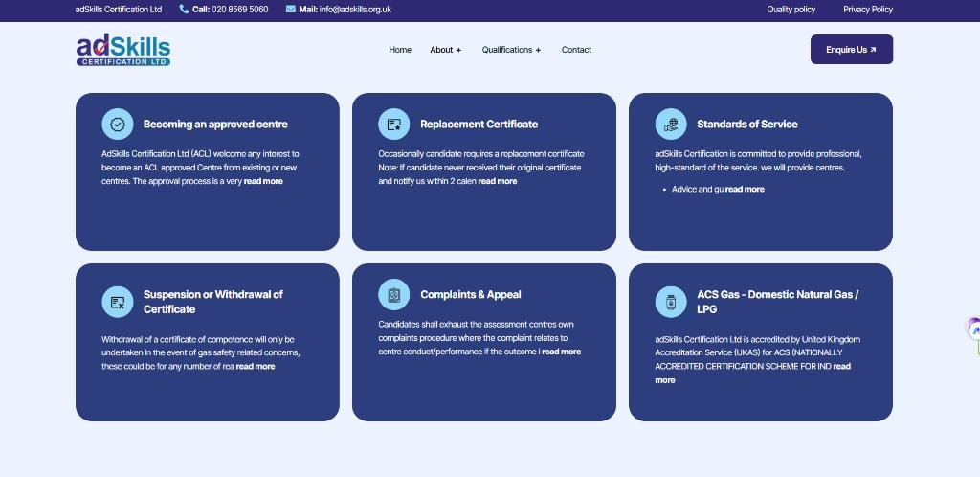Read more on Standards of Service
Viewport: 980px width, 477px height.
[x=745, y=189]
